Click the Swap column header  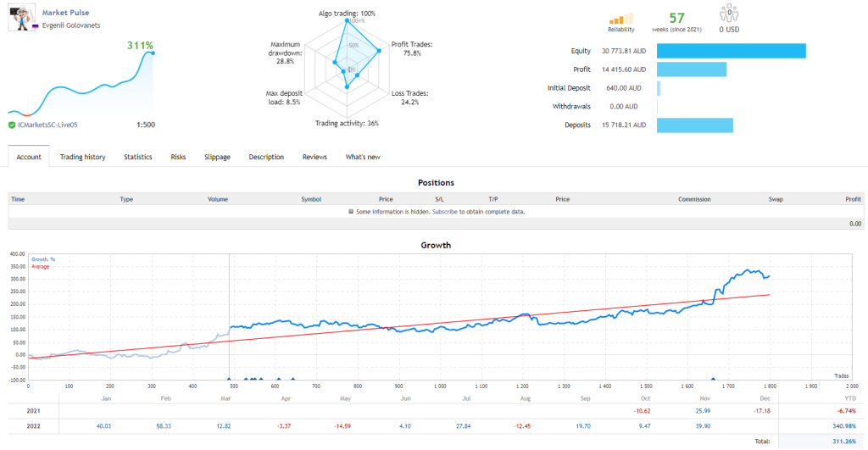click(x=776, y=199)
